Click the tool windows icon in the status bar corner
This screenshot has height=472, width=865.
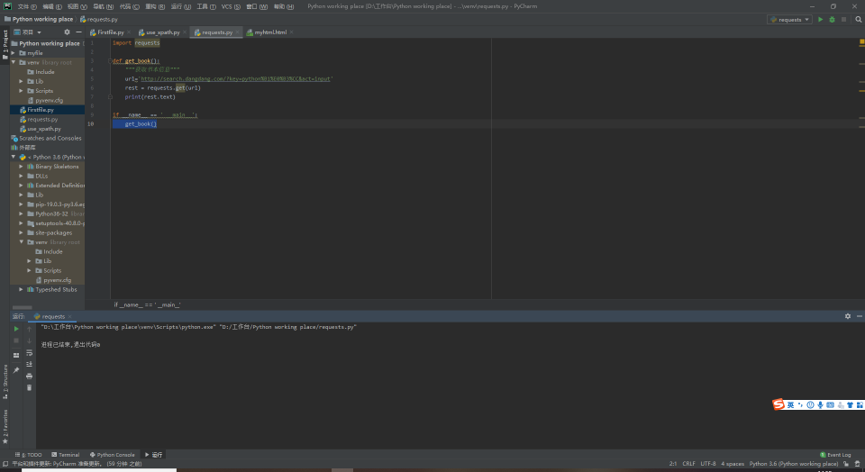tap(5, 464)
